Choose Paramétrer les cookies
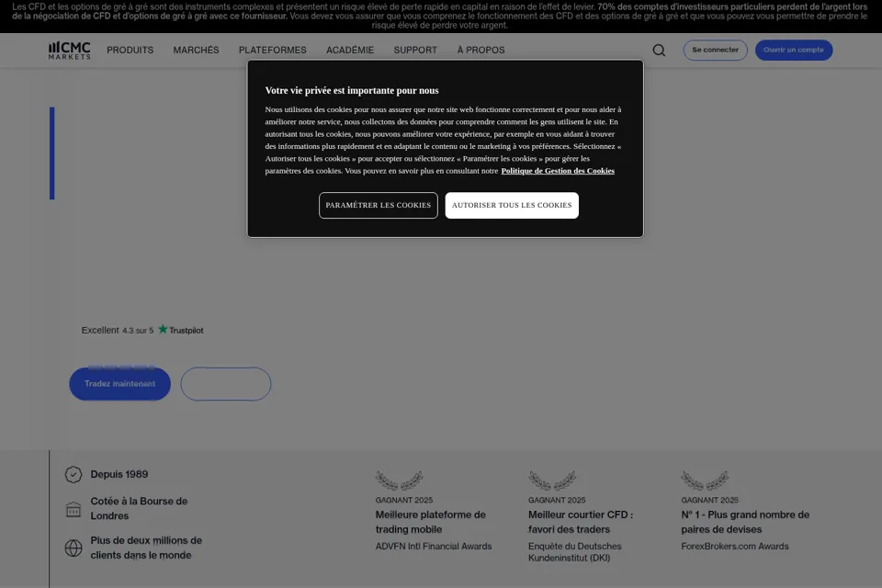This screenshot has height=588, width=882. coord(378,206)
